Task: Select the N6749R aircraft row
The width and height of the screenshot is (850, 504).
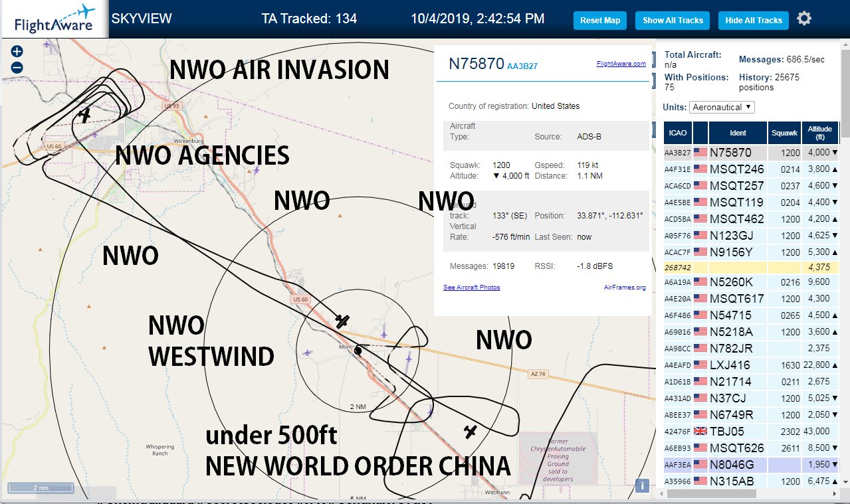Action: (x=751, y=415)
